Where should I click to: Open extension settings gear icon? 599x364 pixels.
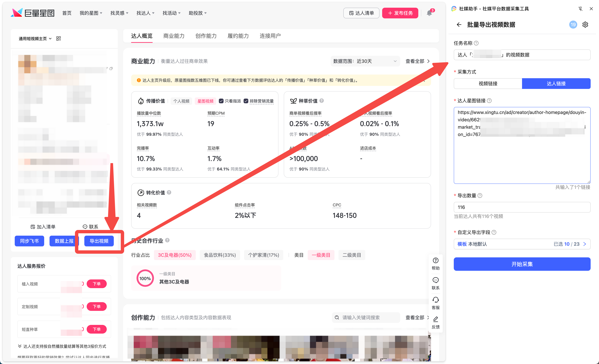point(585,25)
